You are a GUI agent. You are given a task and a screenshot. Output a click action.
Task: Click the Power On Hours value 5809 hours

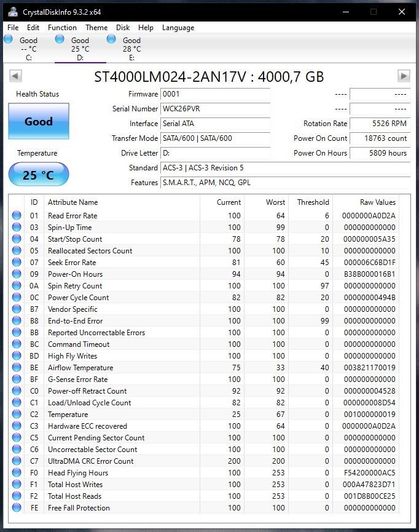tap(380, 153)
